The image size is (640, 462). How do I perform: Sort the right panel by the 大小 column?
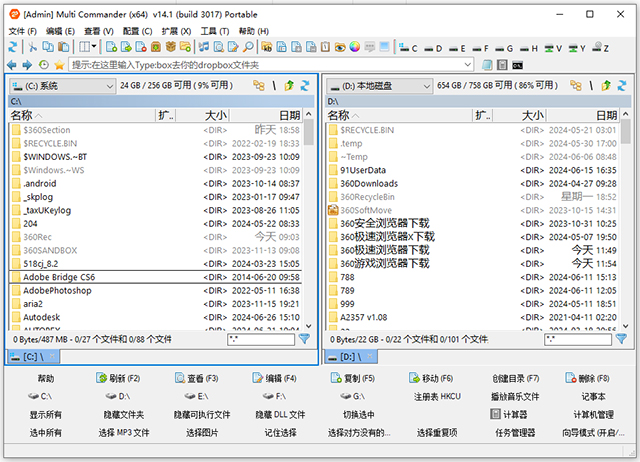tap(520, 116)
